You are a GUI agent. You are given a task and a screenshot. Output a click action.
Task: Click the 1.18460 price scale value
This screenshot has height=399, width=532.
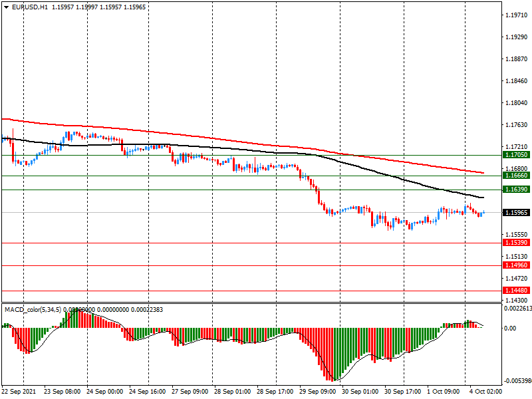517,81
